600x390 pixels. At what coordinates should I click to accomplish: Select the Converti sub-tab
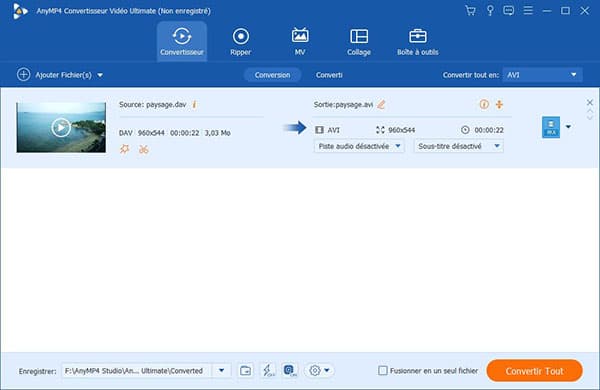[x=329, y=75]
